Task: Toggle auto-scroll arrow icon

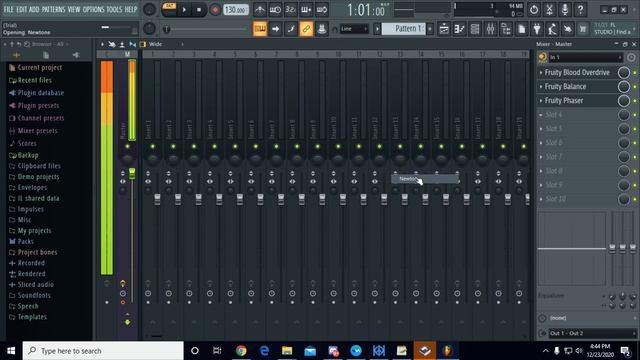Action: [276, 29]
